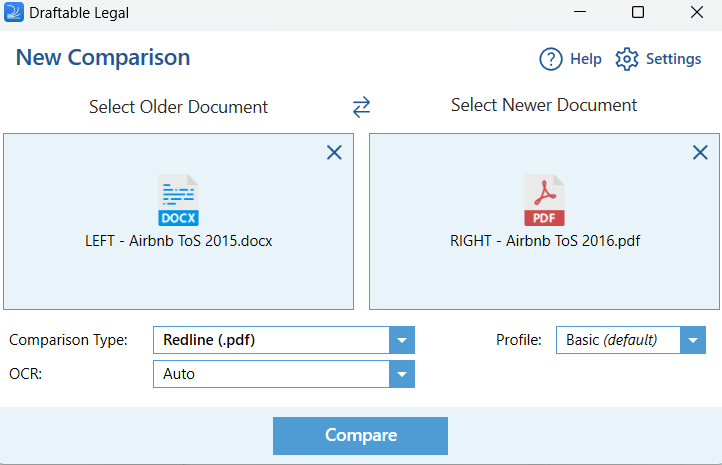Minimize the Draftable Legal window
Viewport: 722px width, 465px height.
pos(580,12)
